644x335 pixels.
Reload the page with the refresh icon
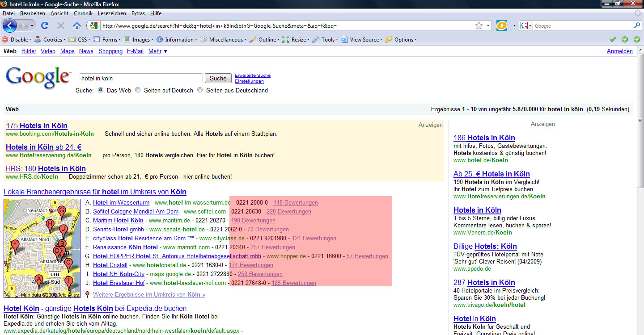45,25
